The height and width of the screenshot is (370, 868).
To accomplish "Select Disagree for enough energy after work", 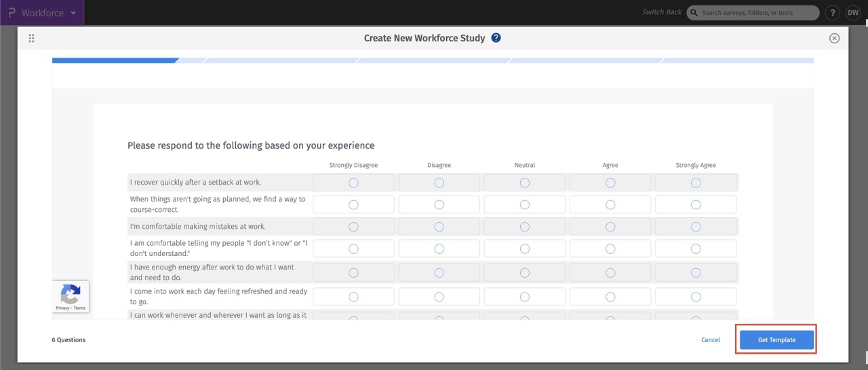I will point(439,272).
